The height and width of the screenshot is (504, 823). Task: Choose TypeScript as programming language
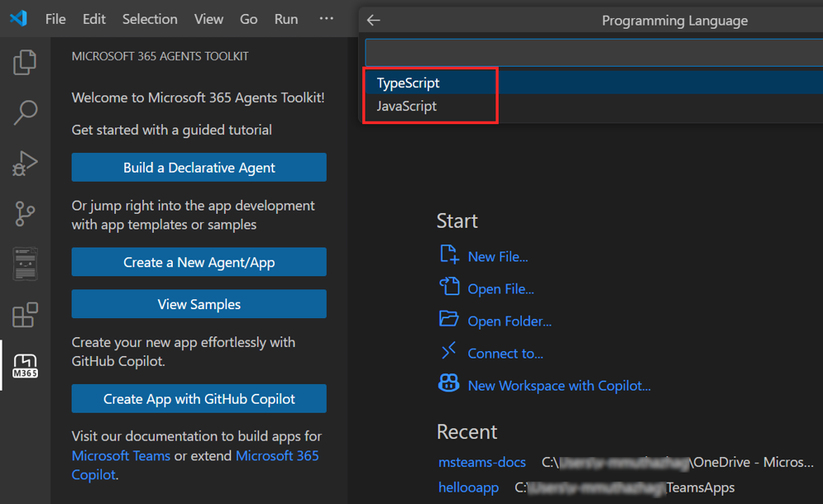pos(594,83)
